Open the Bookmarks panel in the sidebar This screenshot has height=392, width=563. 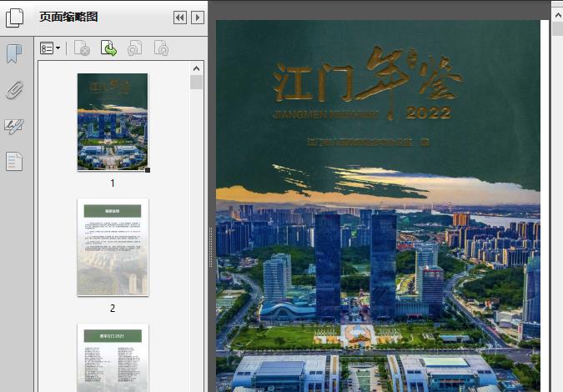coord(14,53)
